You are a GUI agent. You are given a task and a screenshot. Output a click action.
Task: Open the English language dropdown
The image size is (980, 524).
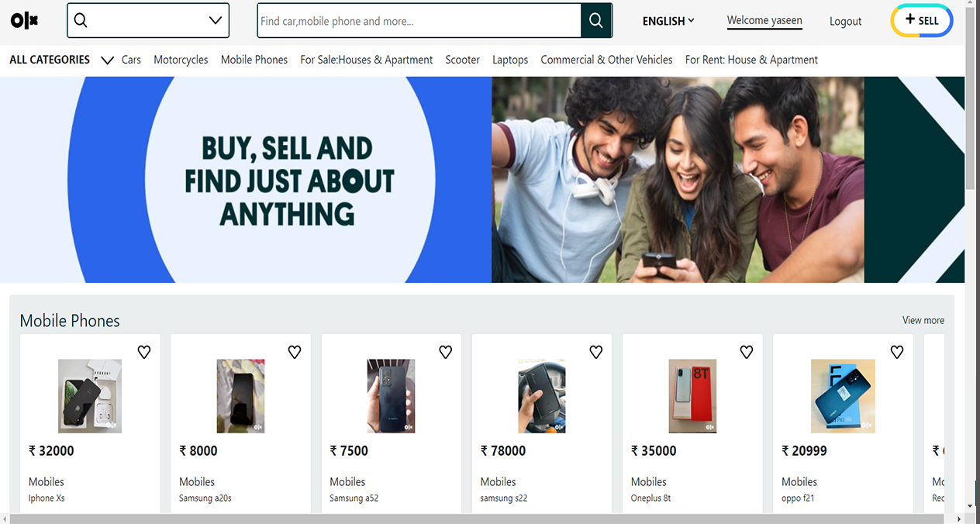pyautogui.click(x=668, y=21)
